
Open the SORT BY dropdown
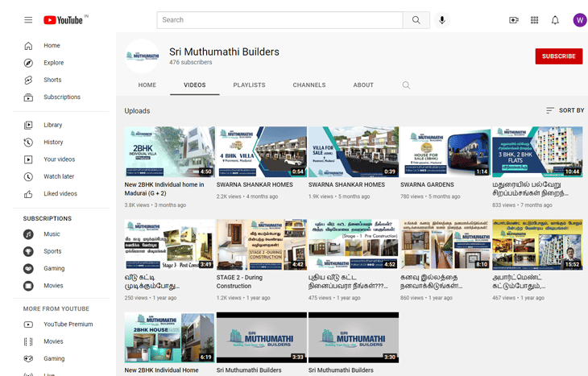(565, 110)
